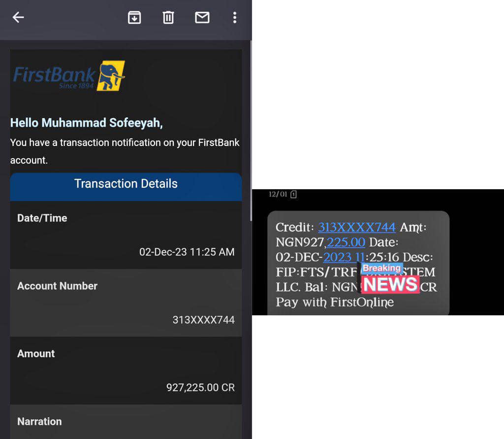Tap the FirstBank elephant logo
504x439 pixels.
click(111, 76)
